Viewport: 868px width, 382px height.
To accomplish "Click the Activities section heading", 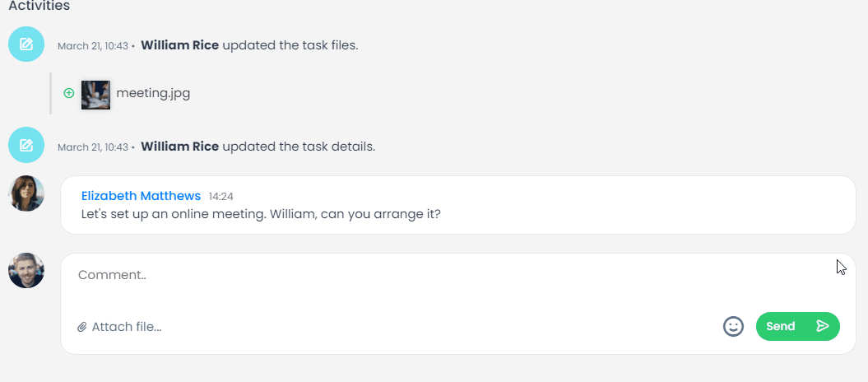I will pos(39,6).
